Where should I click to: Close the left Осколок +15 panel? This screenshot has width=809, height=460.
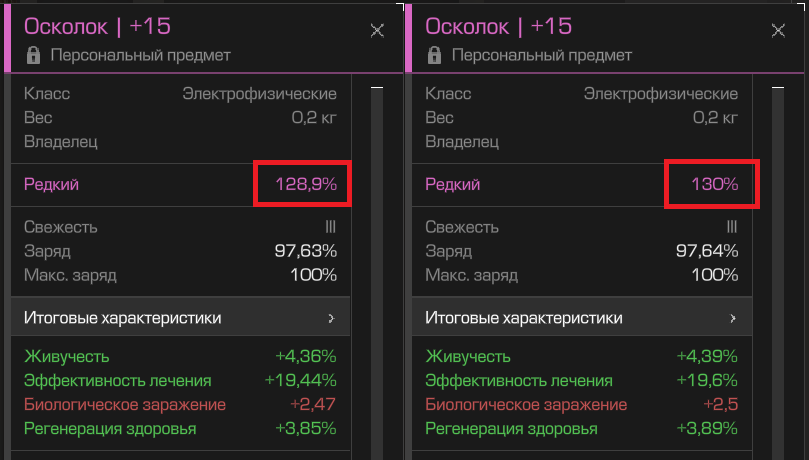[377, 30]
